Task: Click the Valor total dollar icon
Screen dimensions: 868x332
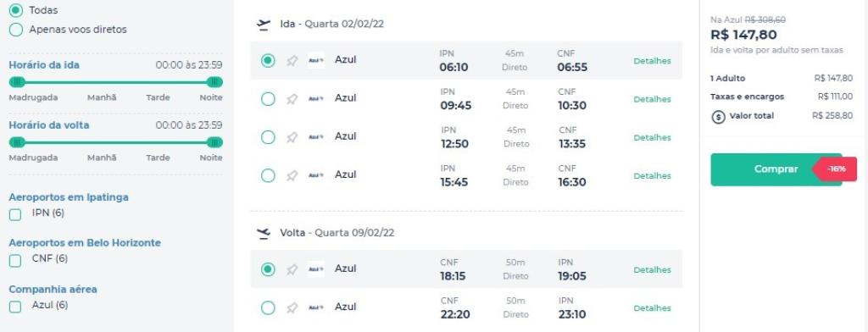Action: (718, 117)
